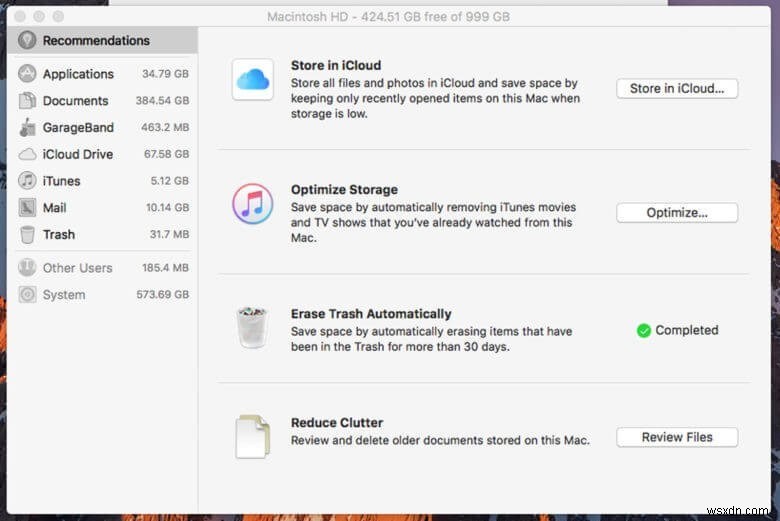Select Other Users label in sidebar

click(x=78, y=268)
